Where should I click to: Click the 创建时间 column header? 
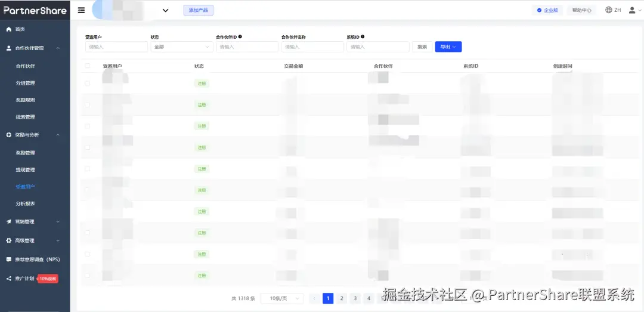pos(562,66)
